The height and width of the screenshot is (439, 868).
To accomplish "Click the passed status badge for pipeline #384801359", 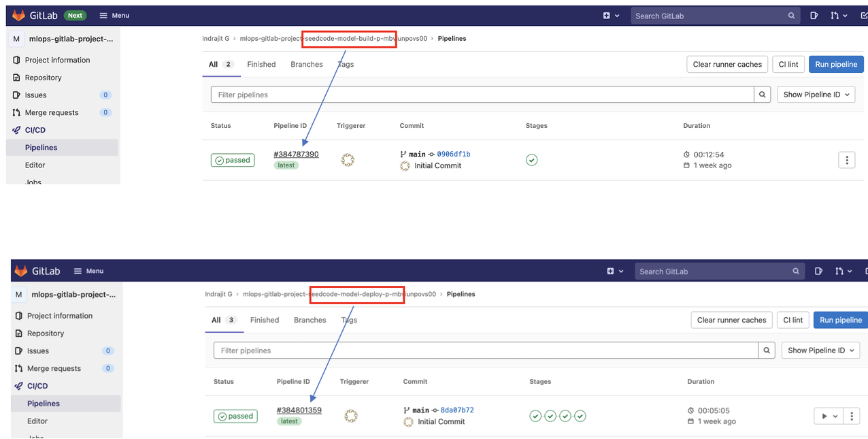I will tap(235, 416).
